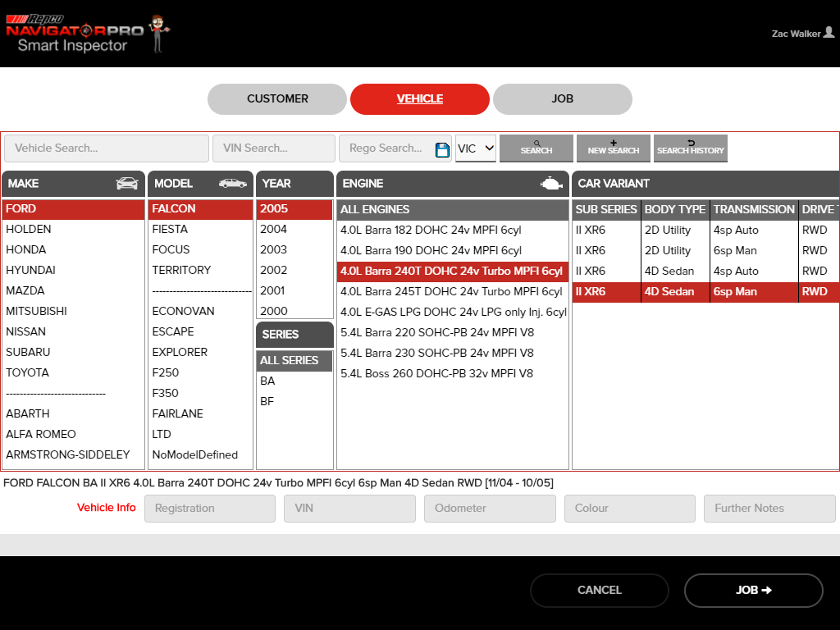This screenshot has height=630, width=840.
Task: Pick TERRITORY model
Action: coord(200,270)
